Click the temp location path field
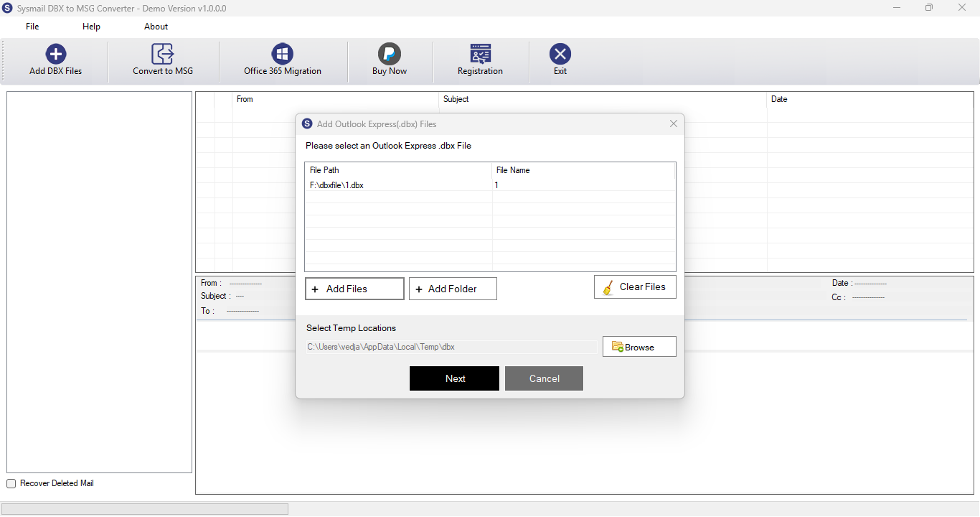 (x=451, y=347)
